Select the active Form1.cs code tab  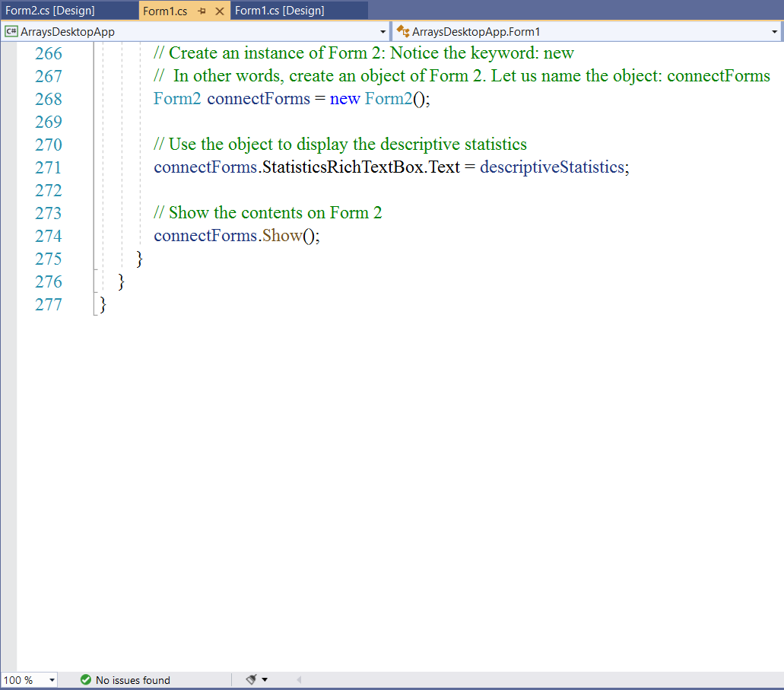pos(165,11)
